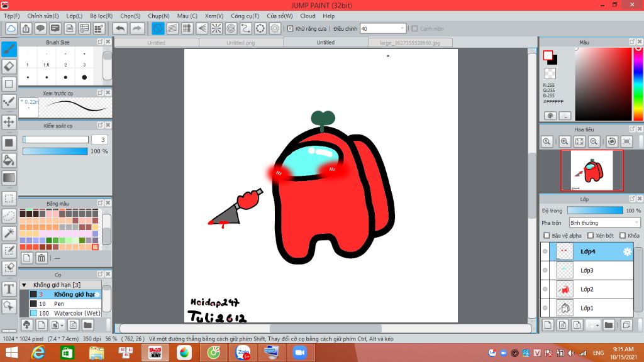The height and width of the screenshot is (362, 644).
Task: Click the brush size value field
Action: [99, 140]
